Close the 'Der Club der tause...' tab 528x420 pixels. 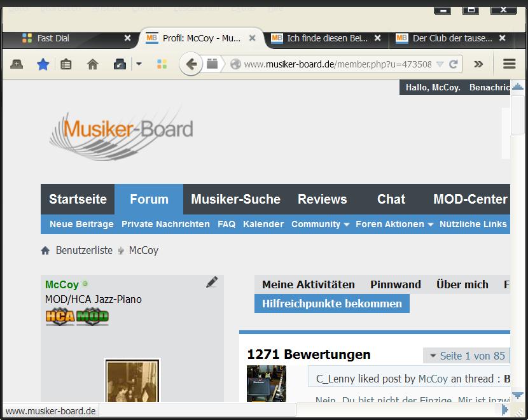502,38
